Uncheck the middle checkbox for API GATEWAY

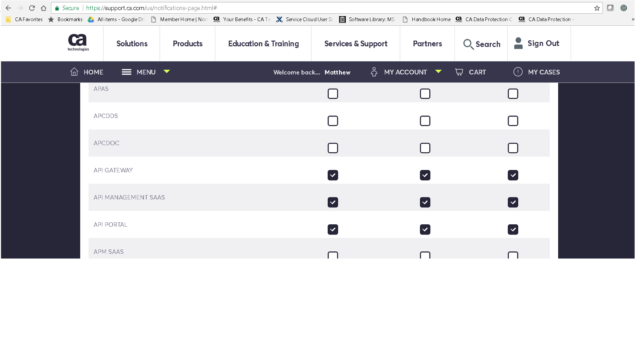coord(425,175)
